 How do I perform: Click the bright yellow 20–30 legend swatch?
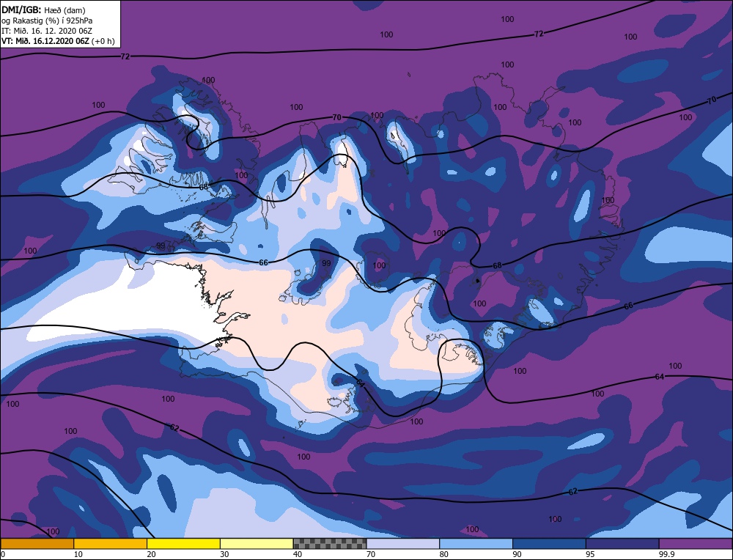pos(183,543)
